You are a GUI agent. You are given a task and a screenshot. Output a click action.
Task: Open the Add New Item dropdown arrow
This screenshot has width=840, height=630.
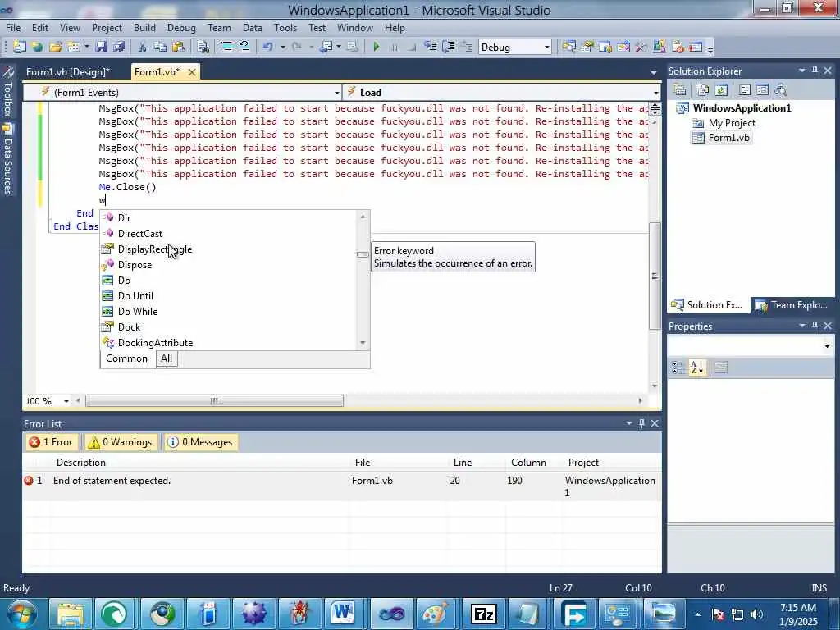87,47
